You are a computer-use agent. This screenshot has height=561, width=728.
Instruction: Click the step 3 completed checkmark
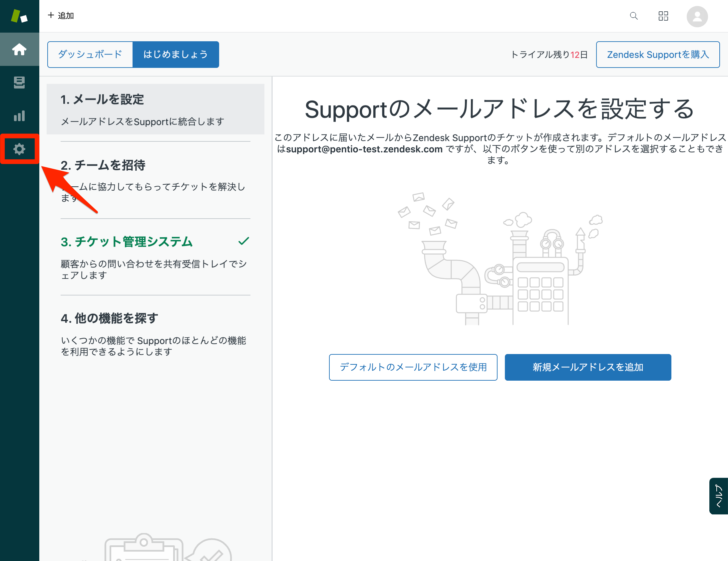pos(244,241)
